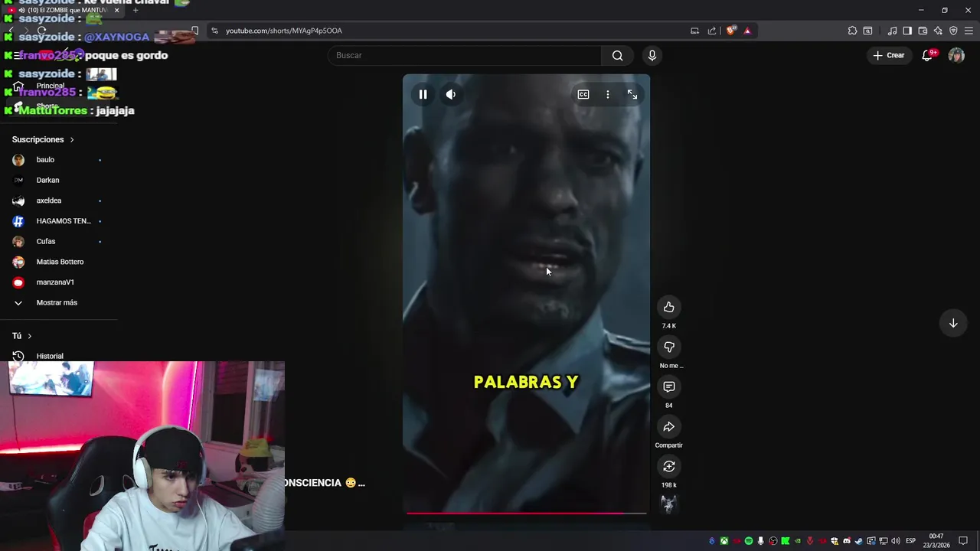Open the account avatar menu
The height and width of the screenshot is (551, 980).
click(x=956, y=55)
